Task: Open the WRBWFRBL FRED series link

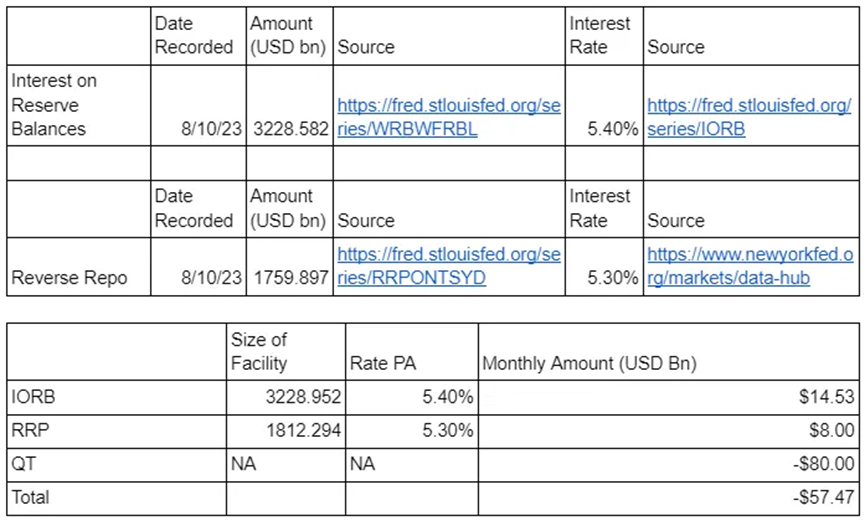Action: tap(448, 117)
